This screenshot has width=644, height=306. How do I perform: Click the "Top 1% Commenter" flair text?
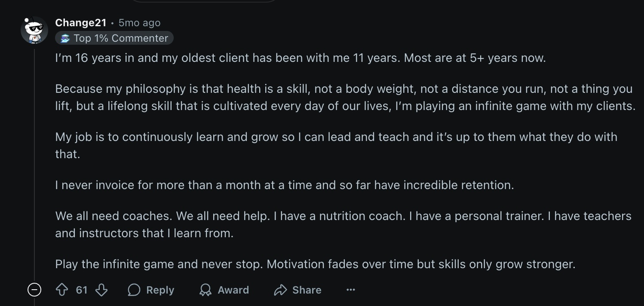(x=121, y=38)
